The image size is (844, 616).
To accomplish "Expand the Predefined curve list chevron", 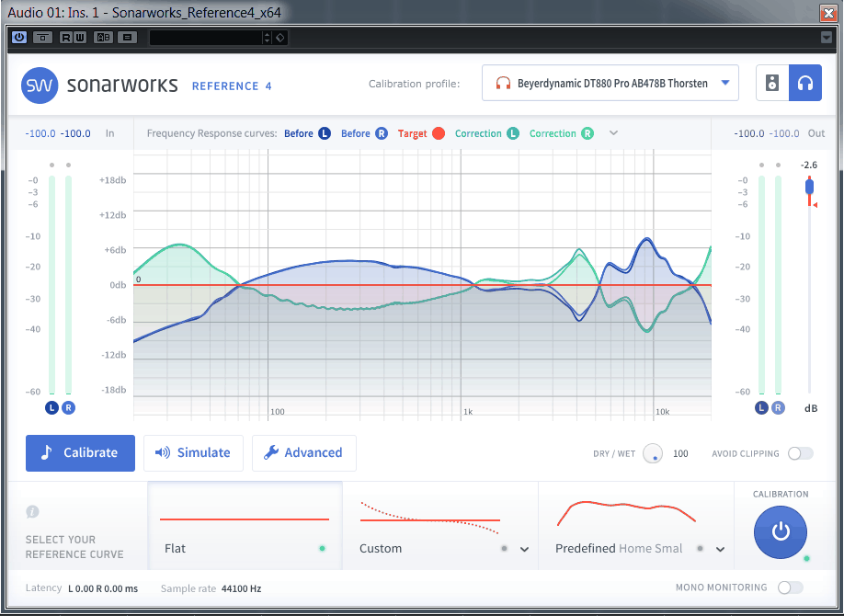I will [x=720, y=549].
